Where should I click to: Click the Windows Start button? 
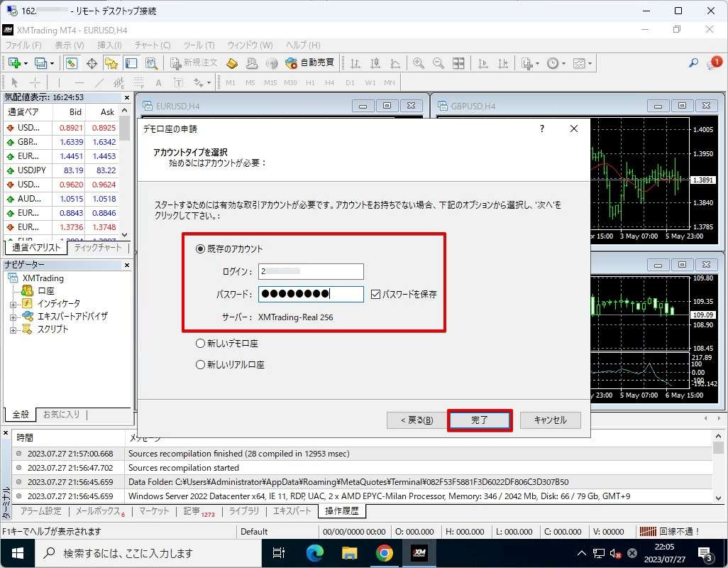point(18,553)
